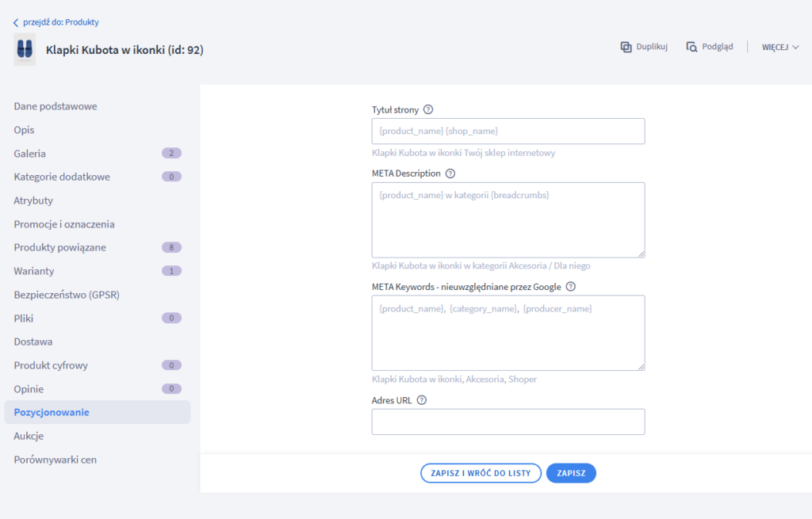Viewport: 812px width, 519px height.
Task: Click the Galeria count badge 2
Action: pyautogui.click(x=171, y=153)
